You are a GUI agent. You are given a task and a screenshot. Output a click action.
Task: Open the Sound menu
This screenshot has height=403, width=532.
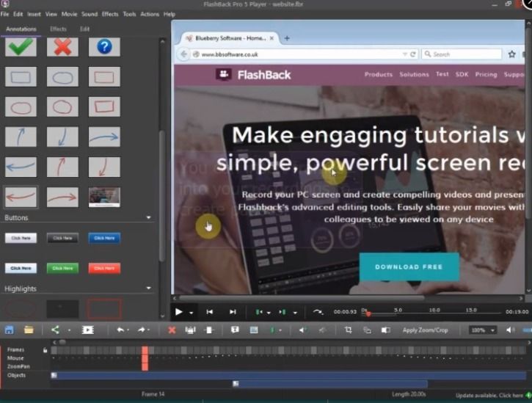coord(90,14)
